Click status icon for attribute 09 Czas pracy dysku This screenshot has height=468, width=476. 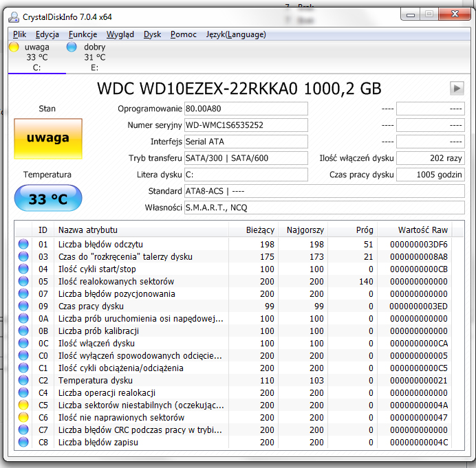23,306
